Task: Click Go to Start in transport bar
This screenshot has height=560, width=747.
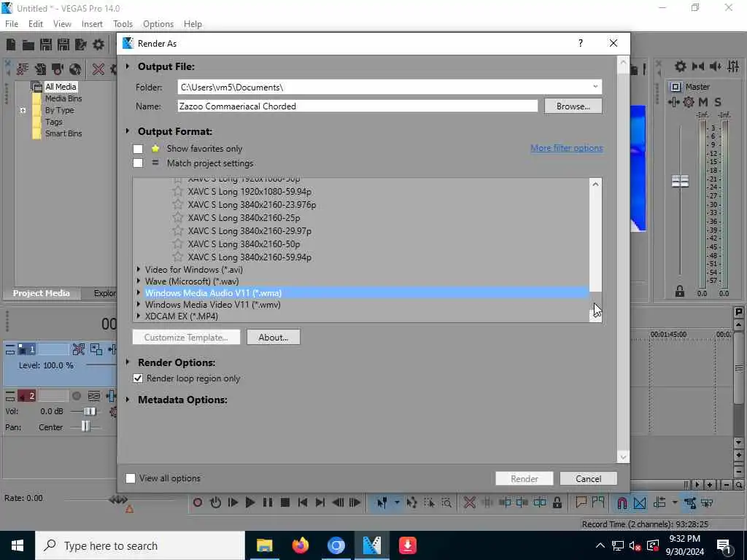Action: 303,502
